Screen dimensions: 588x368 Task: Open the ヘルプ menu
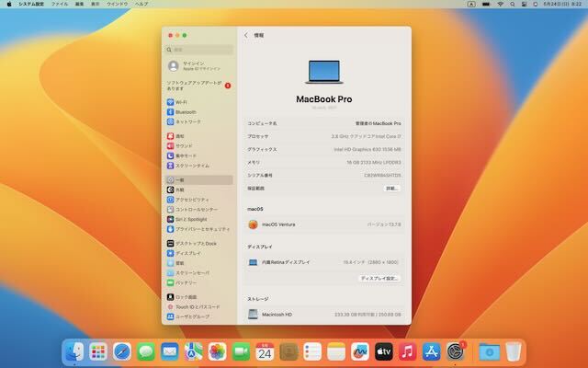141,4
